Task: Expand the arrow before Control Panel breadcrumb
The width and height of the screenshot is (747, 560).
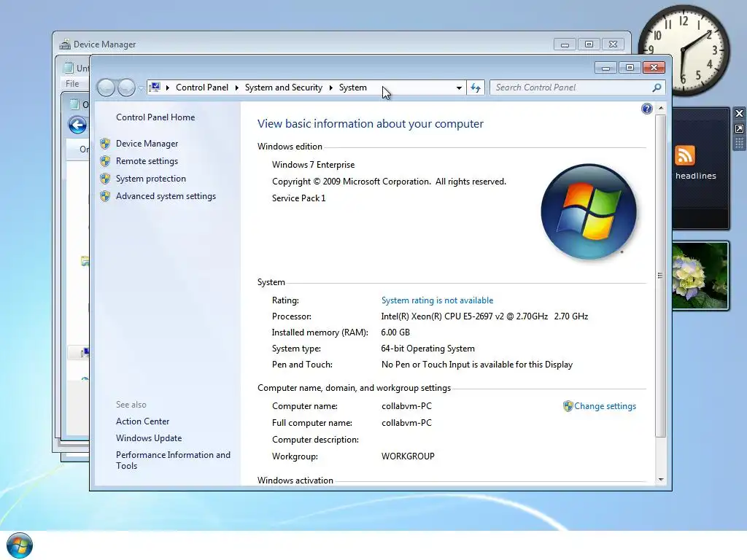Action: click(168, 87)
